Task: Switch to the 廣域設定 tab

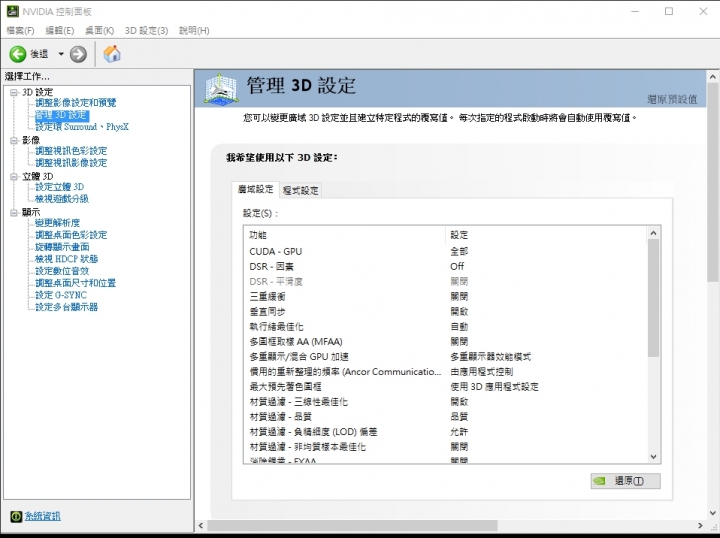Action: point(255,189)
